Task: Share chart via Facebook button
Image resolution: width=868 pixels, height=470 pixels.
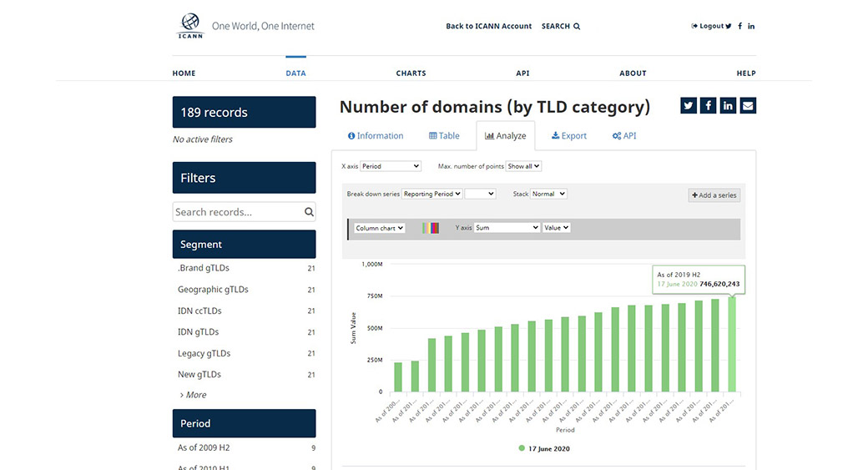Action: pyautogui.click(x=709, y=105)
